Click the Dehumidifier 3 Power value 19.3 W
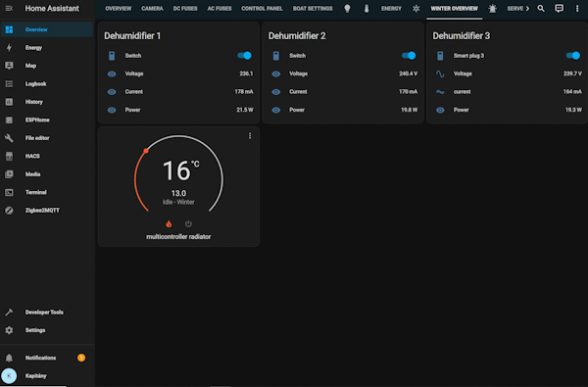This screenshot has height=387, width=588. tap(573, 110)
